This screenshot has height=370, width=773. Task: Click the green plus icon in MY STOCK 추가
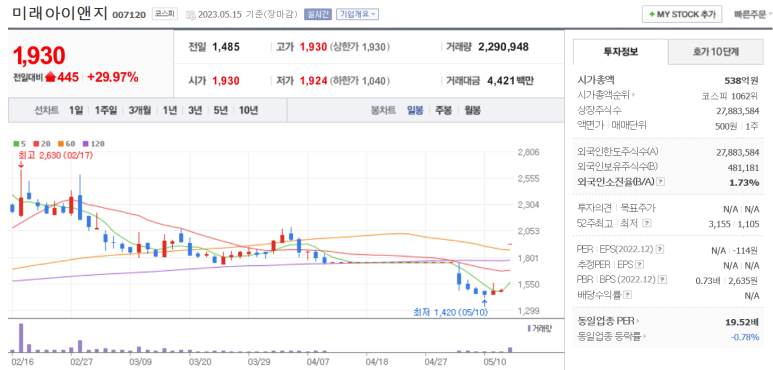(x=652, y=14)
